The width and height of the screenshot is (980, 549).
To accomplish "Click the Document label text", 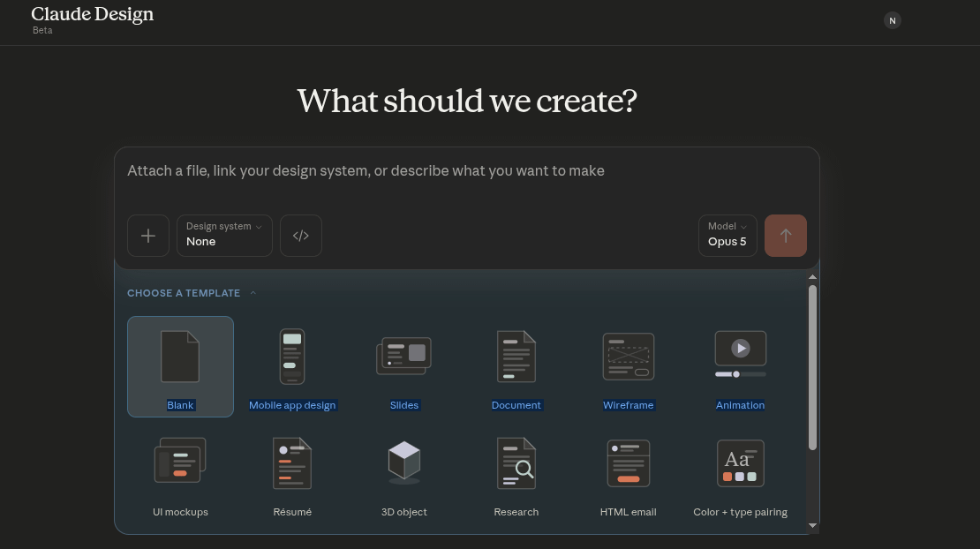I will [x=516, y=405].
